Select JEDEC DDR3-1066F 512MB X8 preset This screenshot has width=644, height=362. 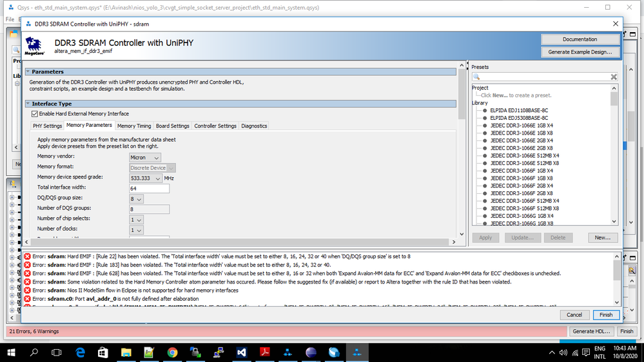coord(525,209)
